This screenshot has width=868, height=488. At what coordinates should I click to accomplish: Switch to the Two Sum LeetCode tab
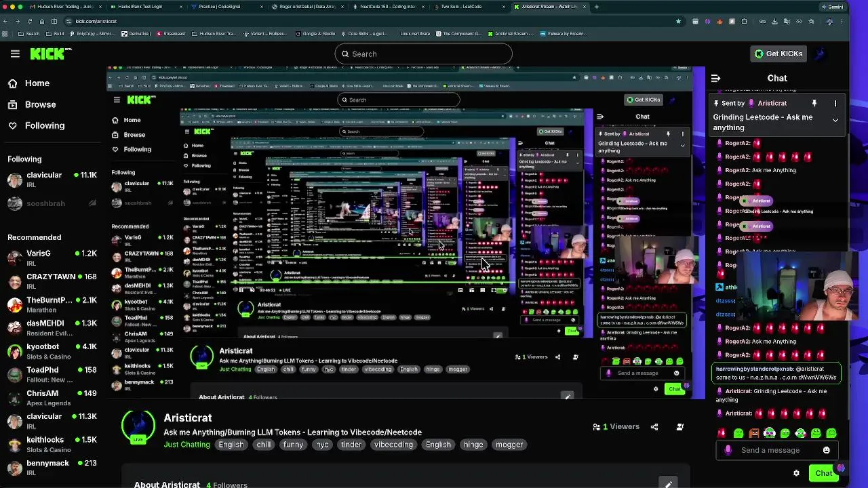469,7
